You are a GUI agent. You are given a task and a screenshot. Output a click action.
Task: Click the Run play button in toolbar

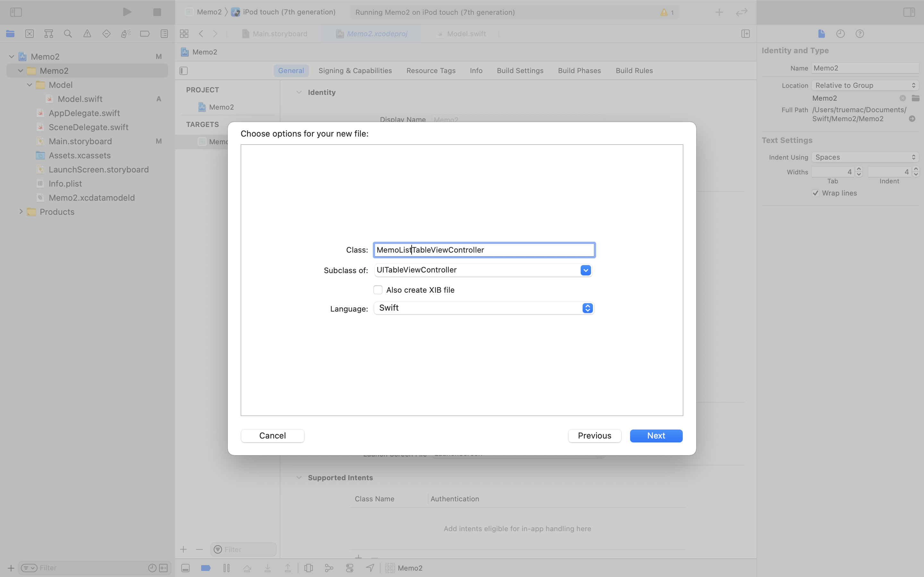point(127,12)
